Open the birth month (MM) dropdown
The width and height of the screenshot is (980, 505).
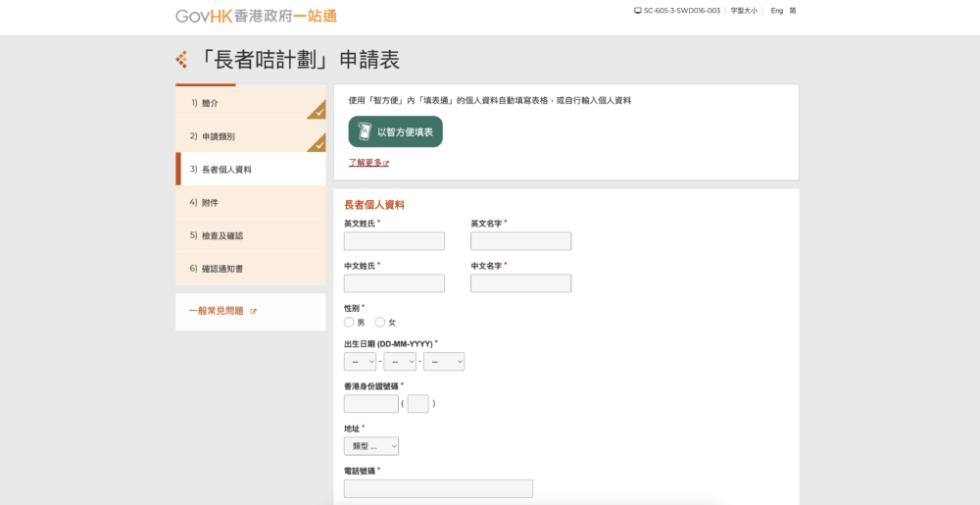(400, 362)
